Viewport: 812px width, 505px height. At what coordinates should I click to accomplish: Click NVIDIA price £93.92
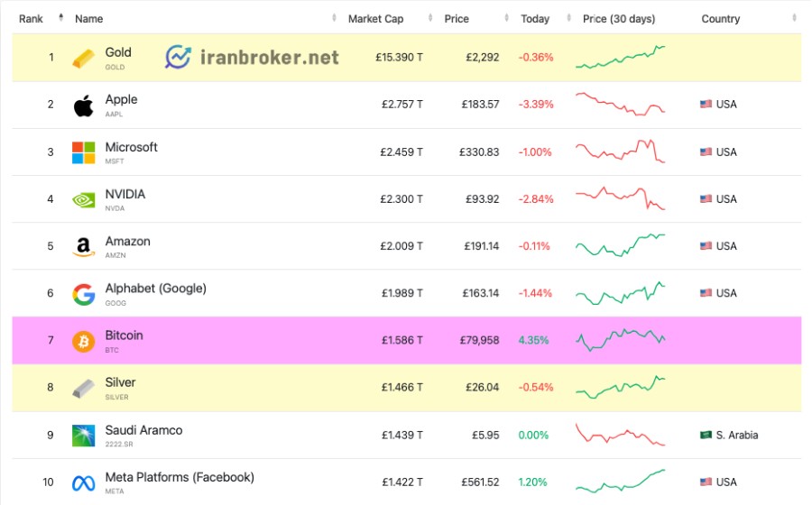(483, 199)
